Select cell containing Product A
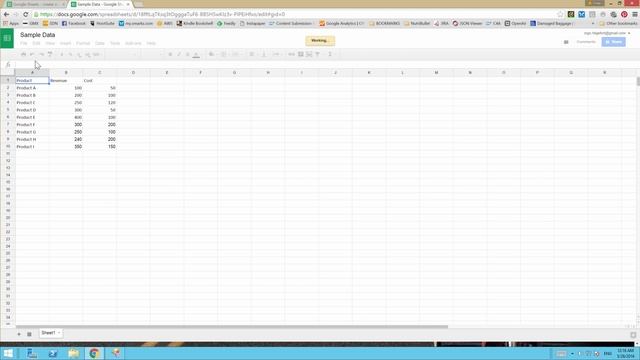 [32, 88]
